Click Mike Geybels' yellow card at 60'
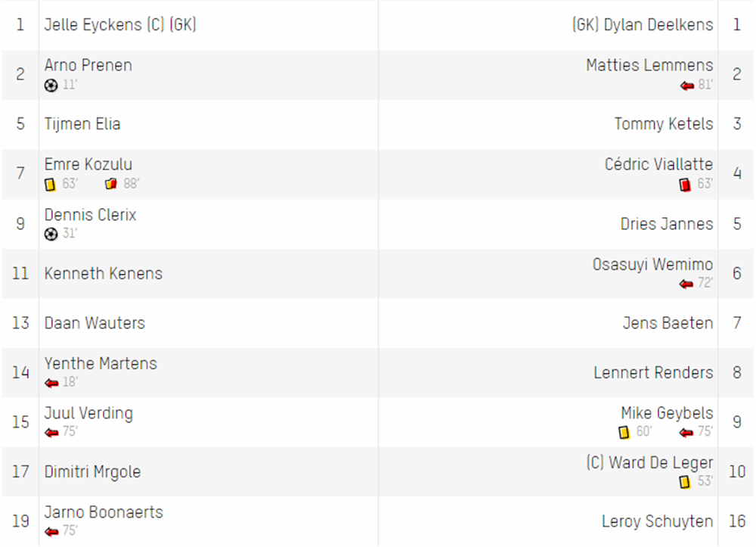Screen dimensions: 756x547 624,432
